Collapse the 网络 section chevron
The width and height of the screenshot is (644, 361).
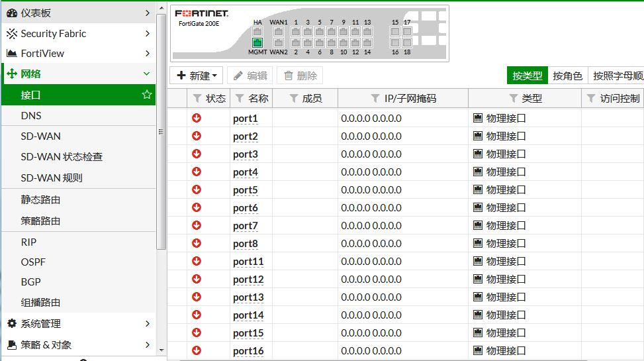point(147,74)
